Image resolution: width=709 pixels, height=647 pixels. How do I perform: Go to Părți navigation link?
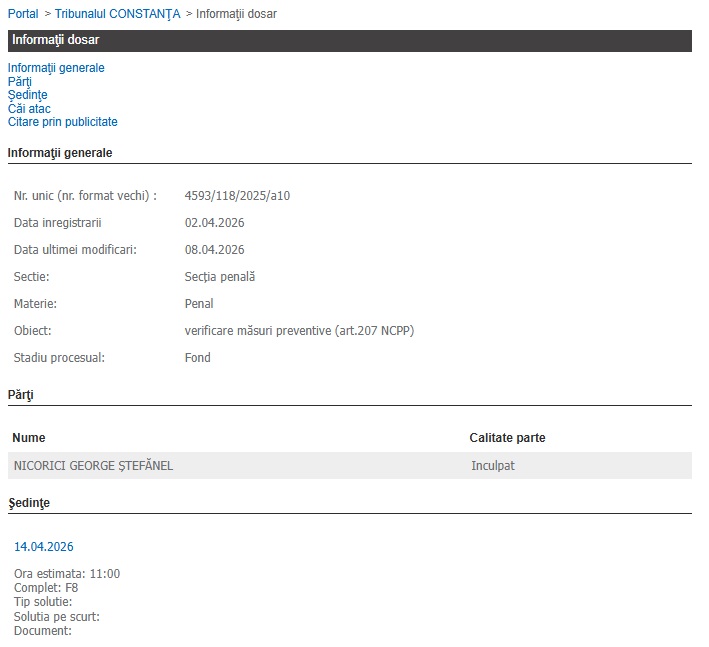(20, 82)
